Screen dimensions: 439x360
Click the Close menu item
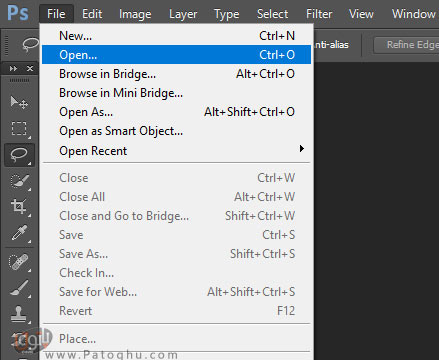pos(176,178)
